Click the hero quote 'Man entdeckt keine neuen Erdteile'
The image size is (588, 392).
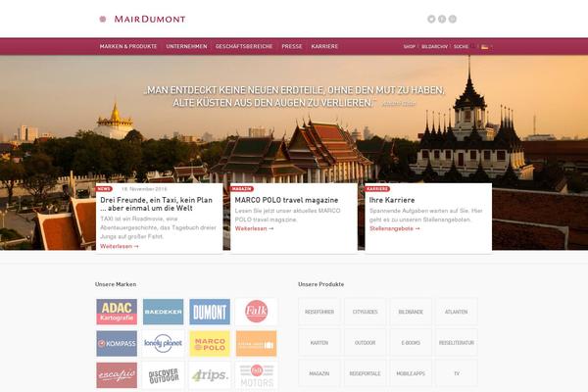[x=294, y=96]
